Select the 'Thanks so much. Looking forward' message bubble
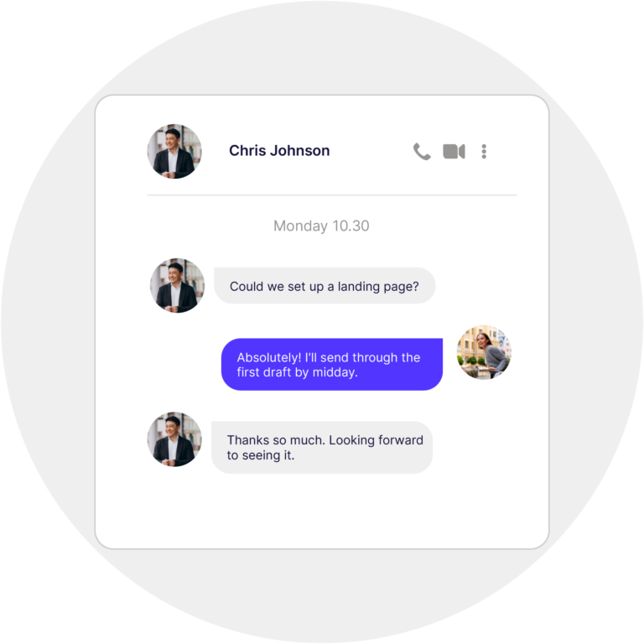This screenshot has height=644, width=644. click(x=322, y=447)
